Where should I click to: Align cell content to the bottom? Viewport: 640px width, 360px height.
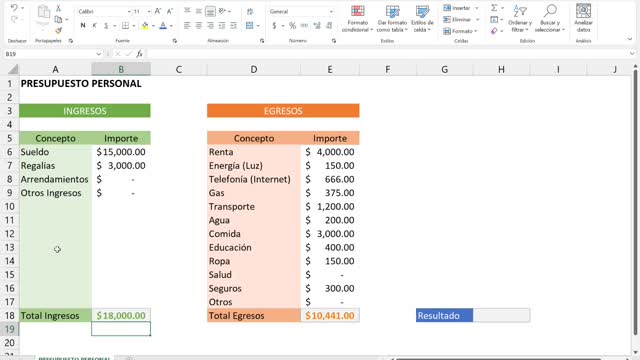210,11
